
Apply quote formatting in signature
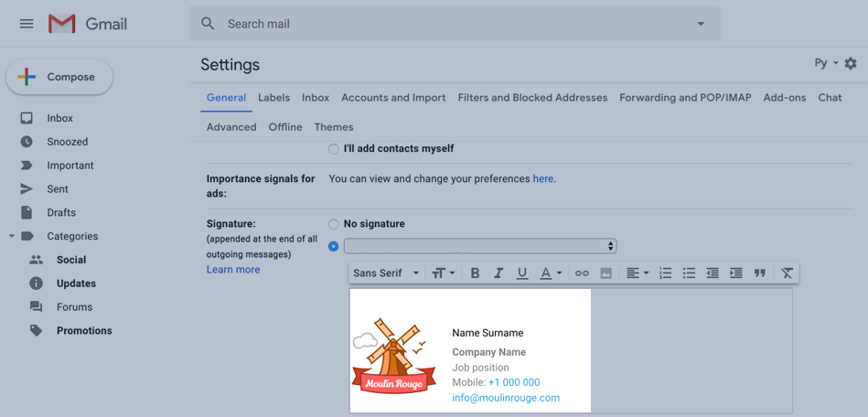(x=759, y=273)
